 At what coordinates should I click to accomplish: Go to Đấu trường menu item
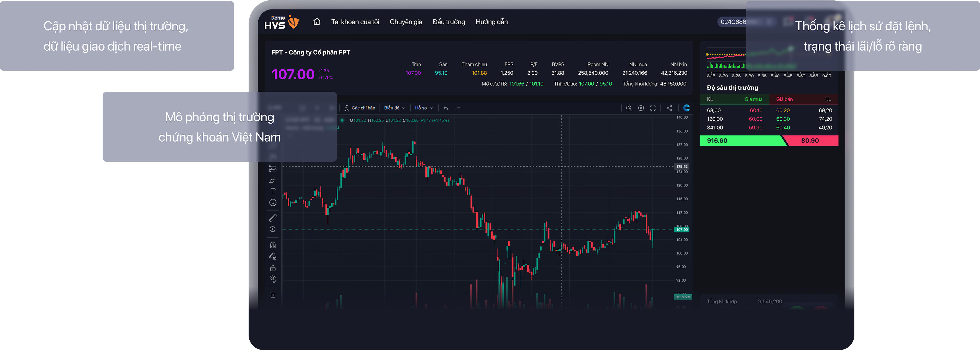449,22
